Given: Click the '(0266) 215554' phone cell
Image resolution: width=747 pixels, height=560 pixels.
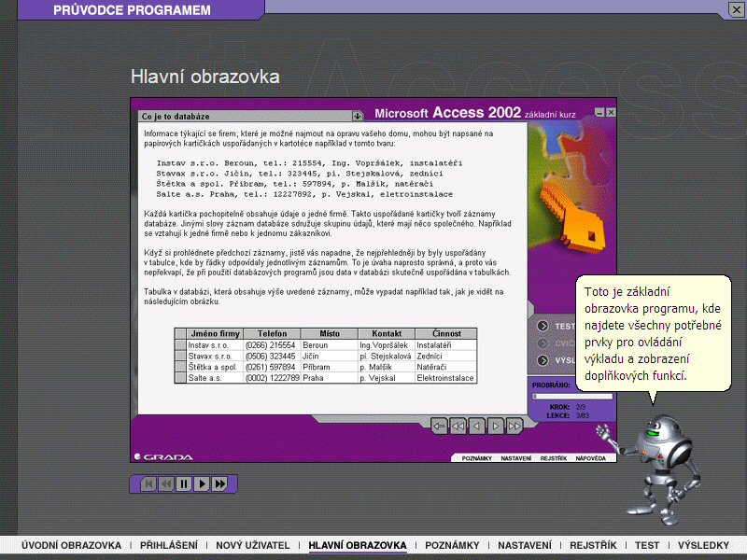Looking at the screenshot, I should [272, 345].
